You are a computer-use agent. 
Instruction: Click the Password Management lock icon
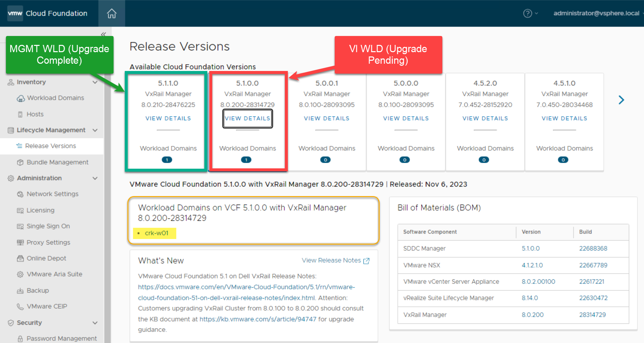tap(20, 339)
